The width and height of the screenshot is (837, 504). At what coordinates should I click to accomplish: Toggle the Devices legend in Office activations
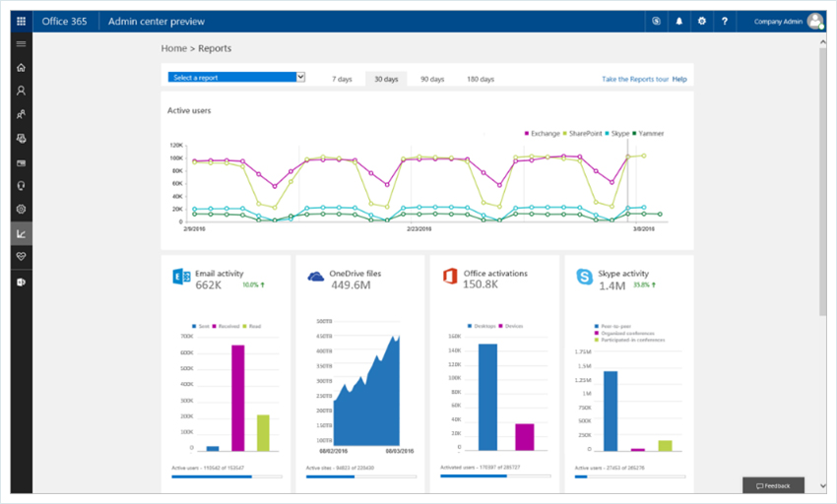pos(511,326)
